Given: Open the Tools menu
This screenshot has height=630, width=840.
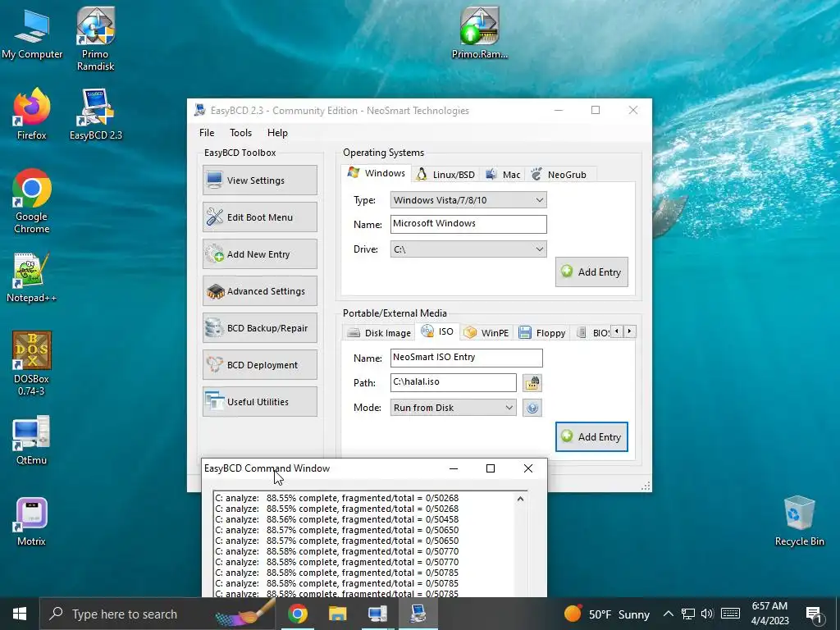Looking at the screenshot, I should (x=240, y=133).
